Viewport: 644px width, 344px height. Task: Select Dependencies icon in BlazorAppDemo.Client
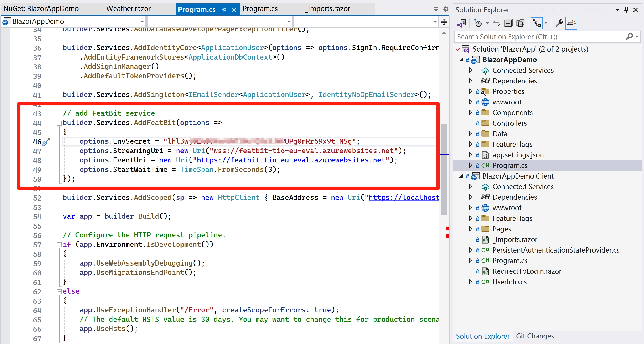click(485, 197)
